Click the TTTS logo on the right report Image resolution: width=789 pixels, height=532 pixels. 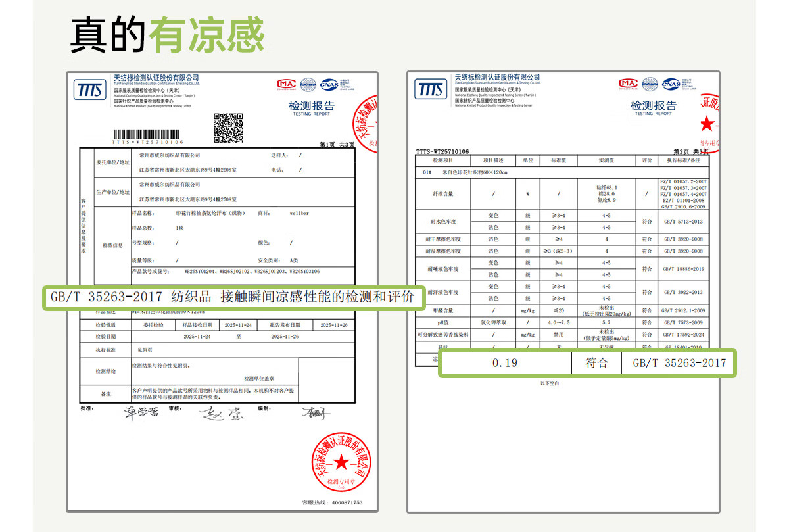(431, 89)
